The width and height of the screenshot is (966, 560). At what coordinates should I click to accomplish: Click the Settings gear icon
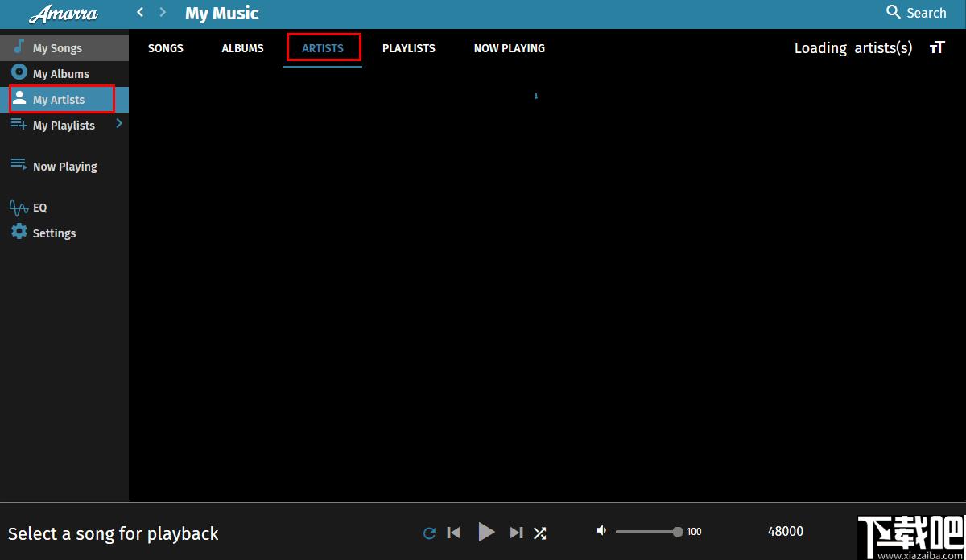tap(19, 232)
